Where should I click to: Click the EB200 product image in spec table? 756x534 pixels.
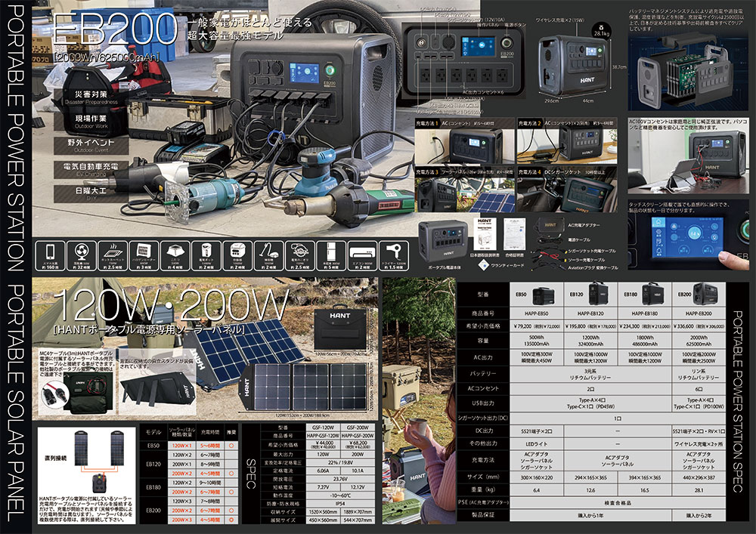pyautogui.click(x=706, y=294)
